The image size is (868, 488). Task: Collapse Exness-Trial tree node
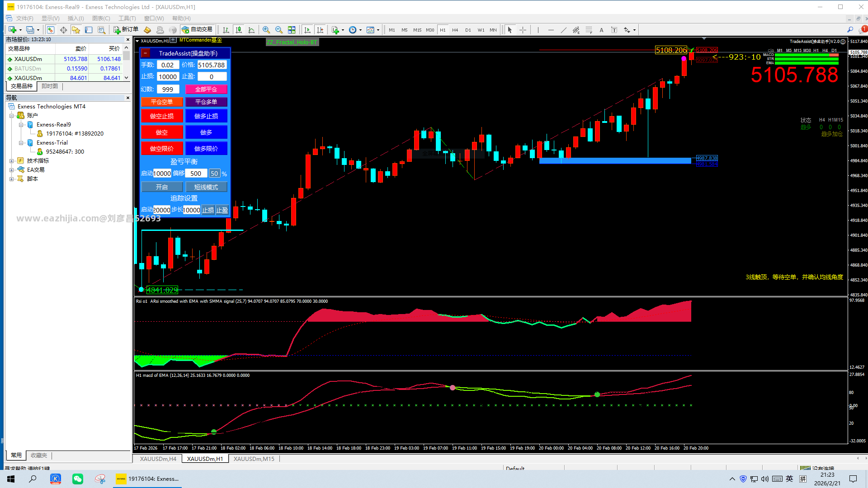click(21, 143)
